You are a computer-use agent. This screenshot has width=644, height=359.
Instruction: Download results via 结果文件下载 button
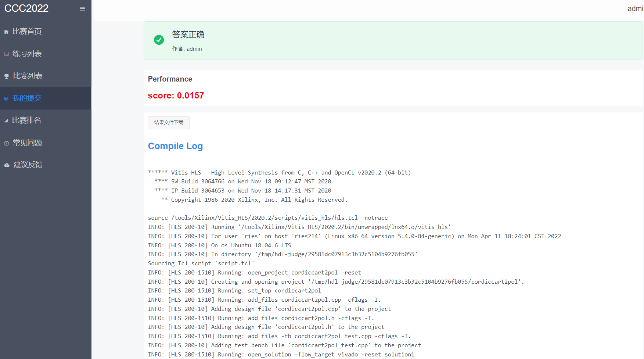coord(169,123)
